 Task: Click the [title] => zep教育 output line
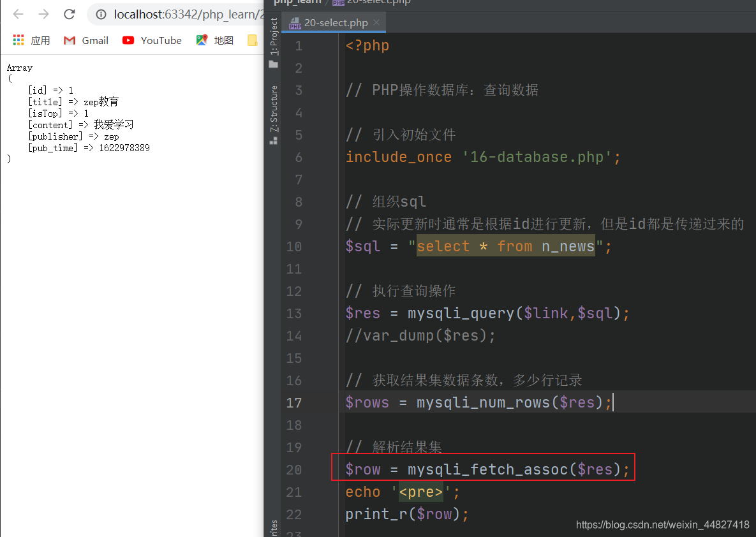pos(73,101)
